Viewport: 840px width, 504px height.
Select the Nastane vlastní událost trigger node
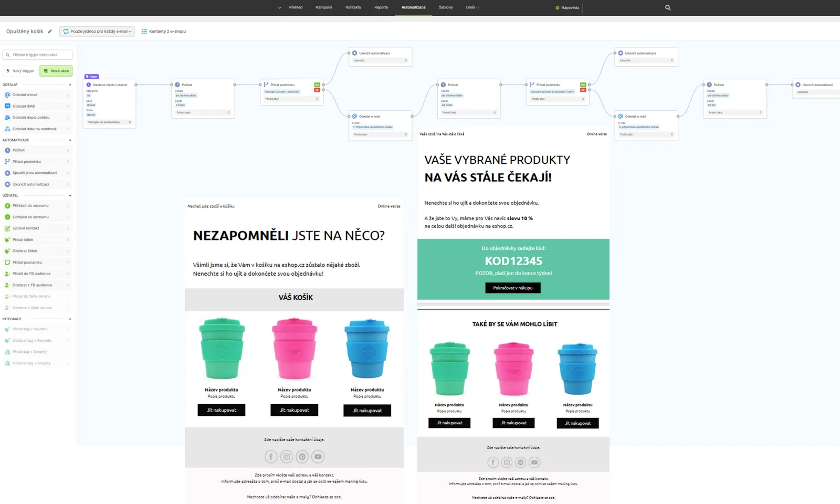tap(110, 103)
